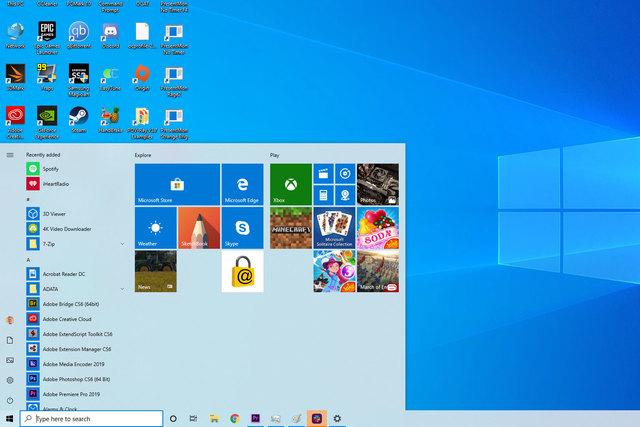Viewport: 640px width, 427px height.
Task: Expand the ADATA folder chevron
Action: click(x=122, y=289)
